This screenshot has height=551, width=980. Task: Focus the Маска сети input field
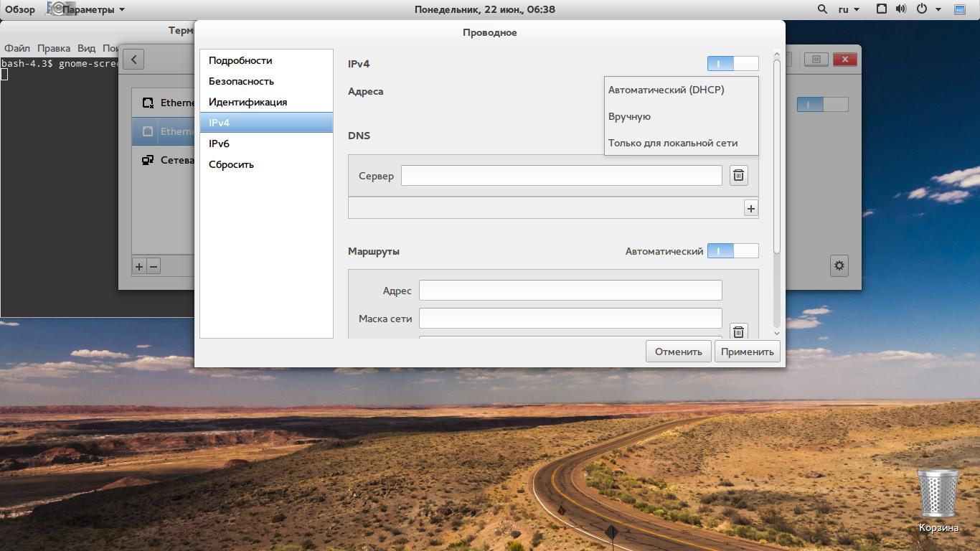570,319
